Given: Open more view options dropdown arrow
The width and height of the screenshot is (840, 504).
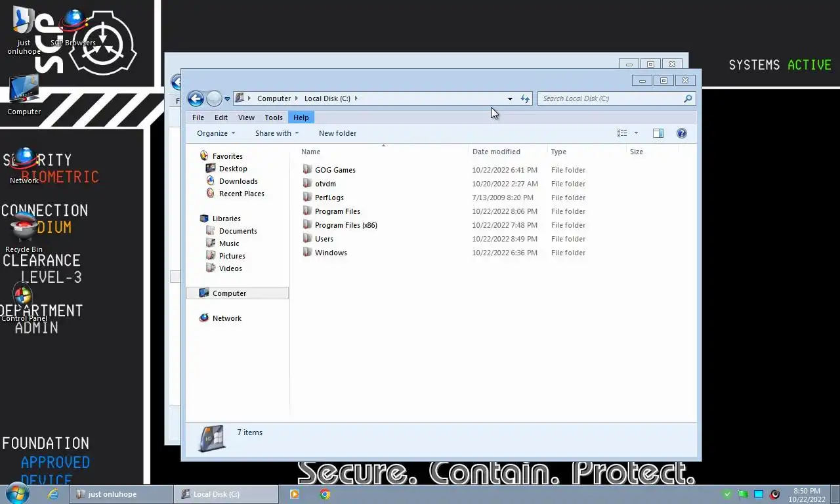Looking at the screenshot, I should 636,133.
